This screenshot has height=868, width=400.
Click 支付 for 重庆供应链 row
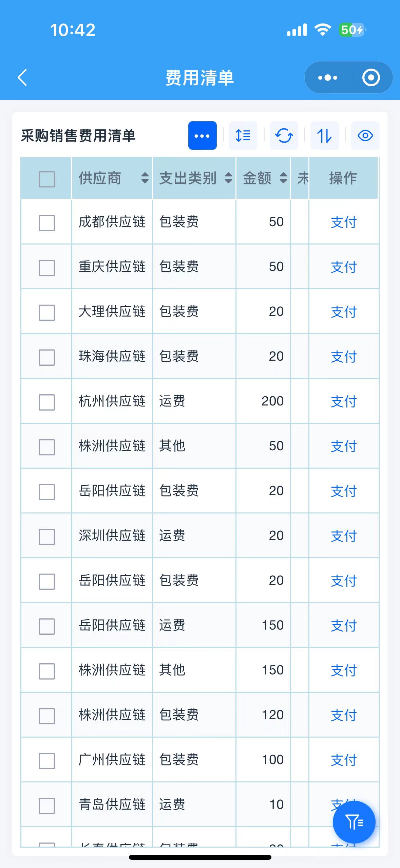click(344, 267)
